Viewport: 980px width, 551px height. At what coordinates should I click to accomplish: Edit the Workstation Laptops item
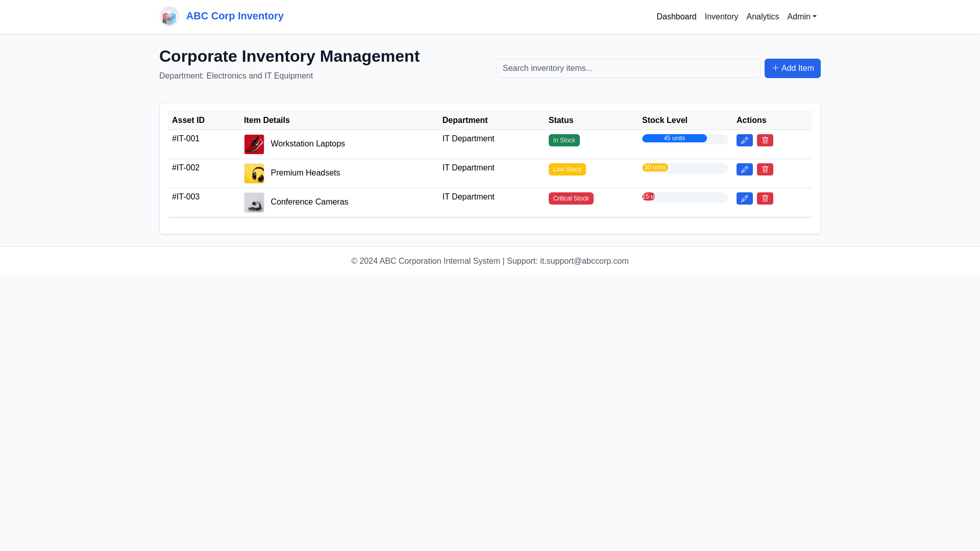click(744, 140)
